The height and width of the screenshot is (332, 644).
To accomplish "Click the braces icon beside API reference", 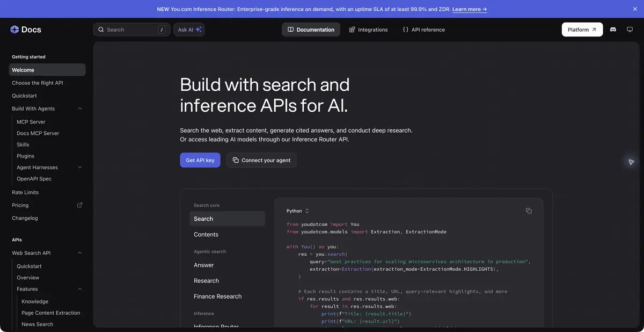I will [x=406, y=30].
